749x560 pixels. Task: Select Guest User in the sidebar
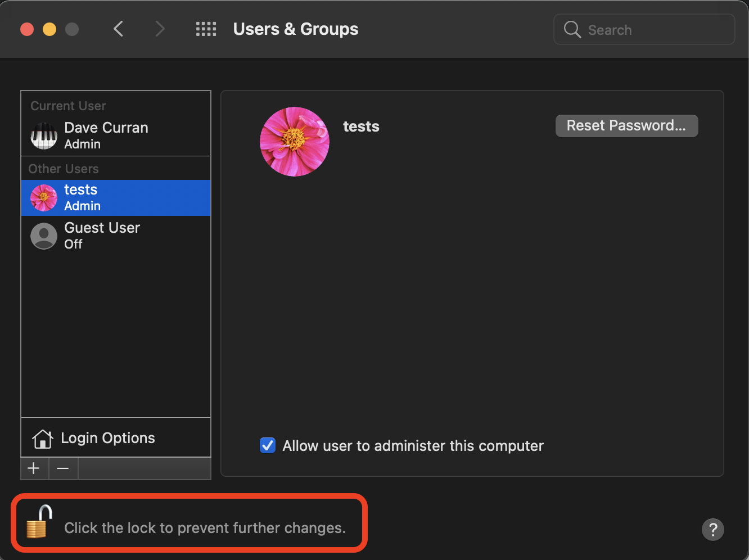coord(115,236)
